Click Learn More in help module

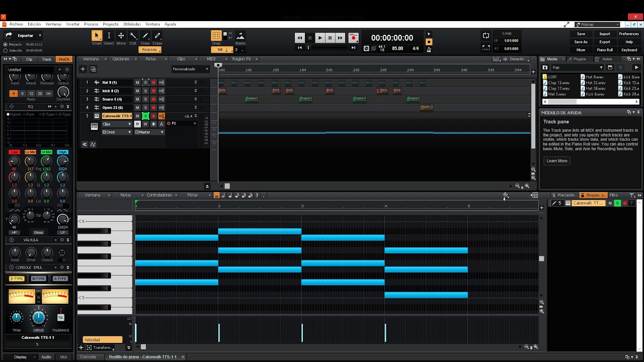(557, 161)
